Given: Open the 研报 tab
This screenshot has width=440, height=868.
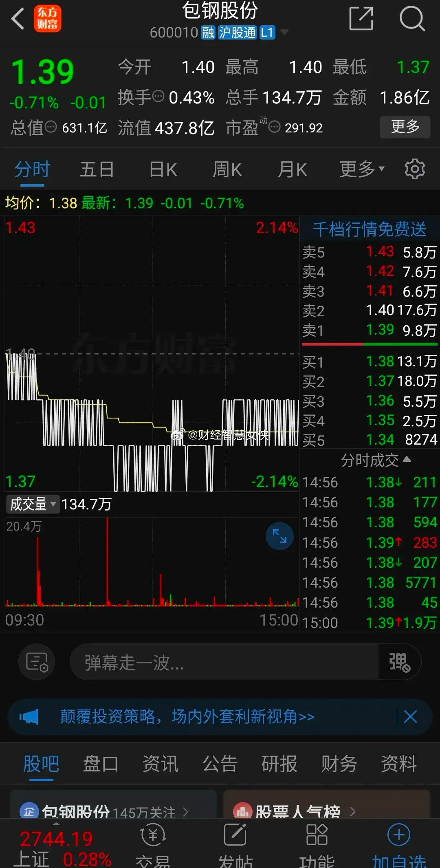Looking at the screenshot, I should click(279, 764).
